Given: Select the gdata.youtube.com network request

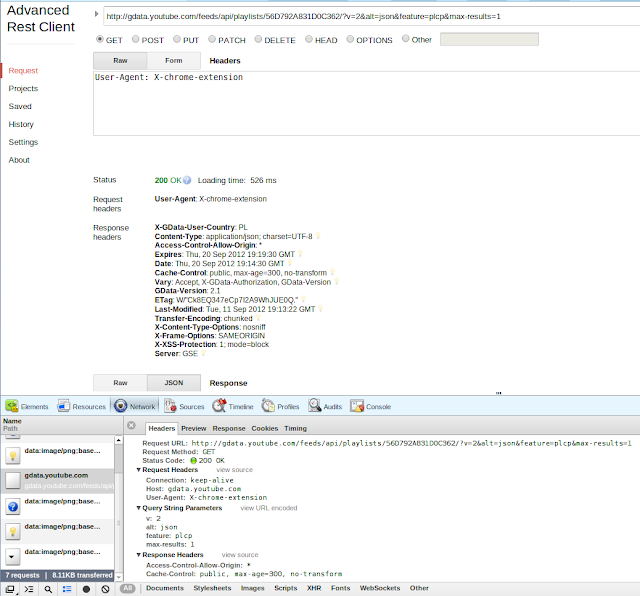Looking at the screenshot, I should click(x=57, y=480).
